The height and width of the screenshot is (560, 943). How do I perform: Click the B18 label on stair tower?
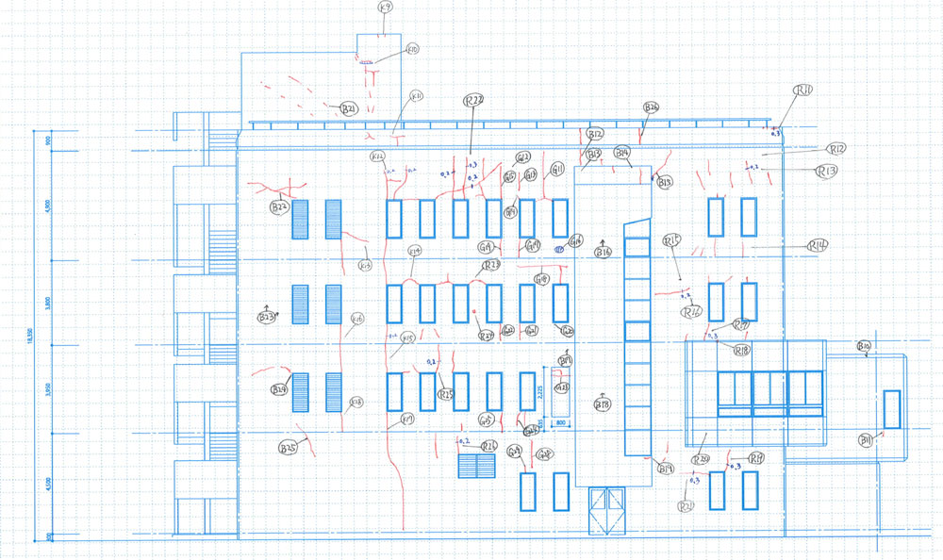pos(603,404)
